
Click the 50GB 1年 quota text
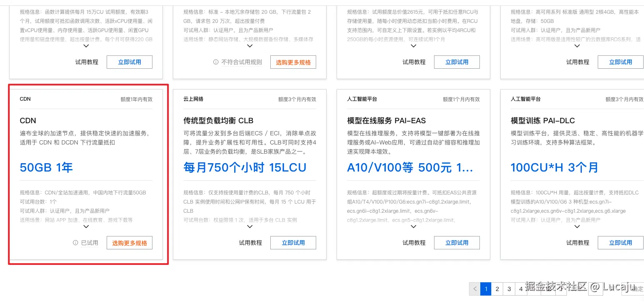(46, 168)
